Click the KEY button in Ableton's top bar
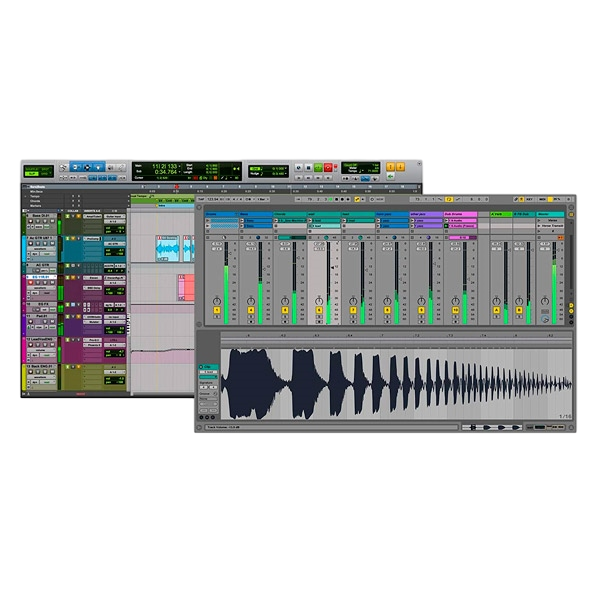Viewport: 600px width, 600px height. [x=530, y=199]
